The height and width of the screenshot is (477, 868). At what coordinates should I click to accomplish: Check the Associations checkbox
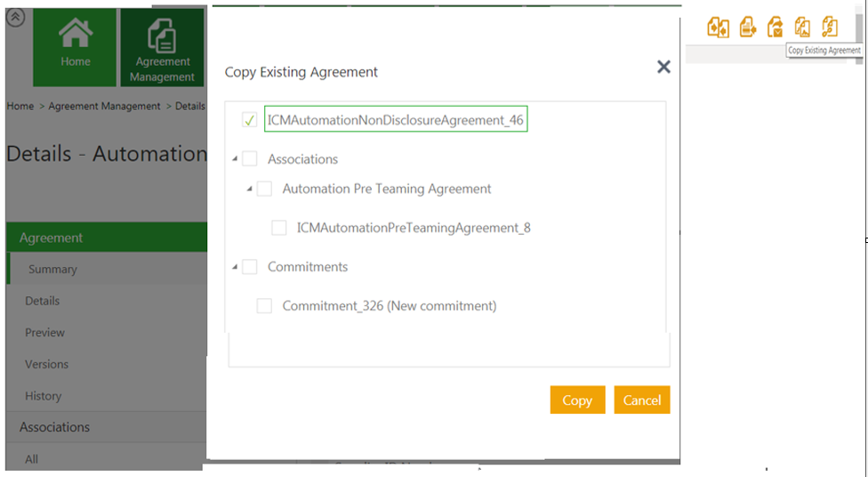click(250, 159)
